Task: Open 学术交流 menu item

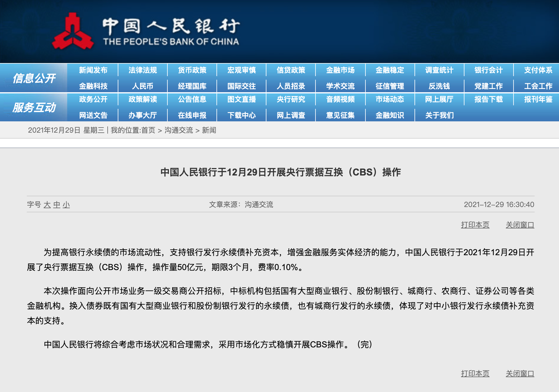Action: pos(340,86)
